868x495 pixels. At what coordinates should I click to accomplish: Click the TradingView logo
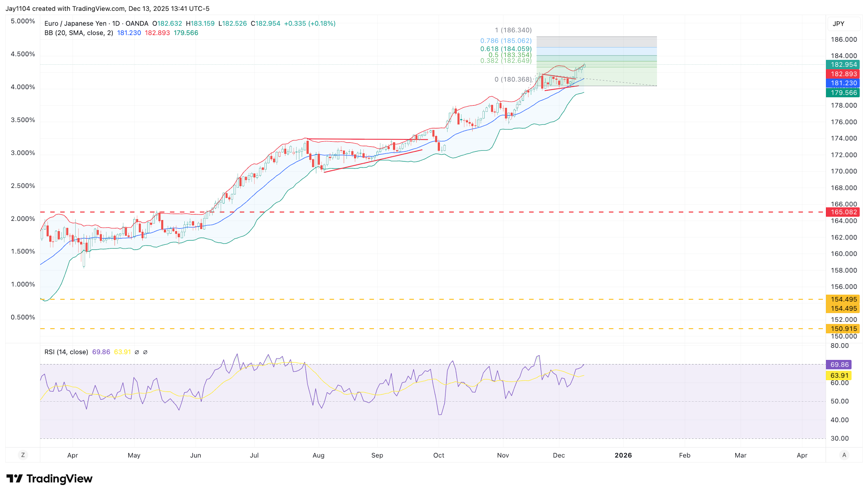[x=49, y=479]
